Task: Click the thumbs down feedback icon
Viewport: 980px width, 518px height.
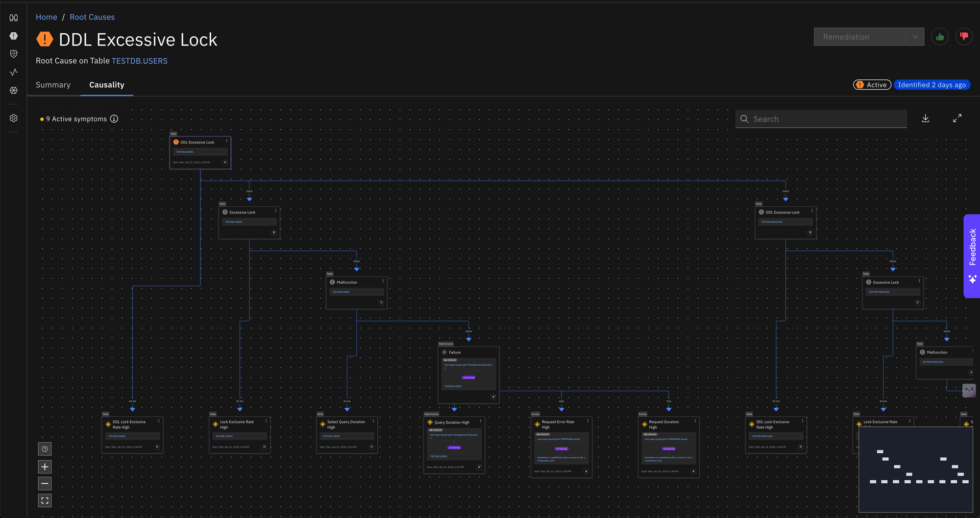Action: click(x=964, y=37)
